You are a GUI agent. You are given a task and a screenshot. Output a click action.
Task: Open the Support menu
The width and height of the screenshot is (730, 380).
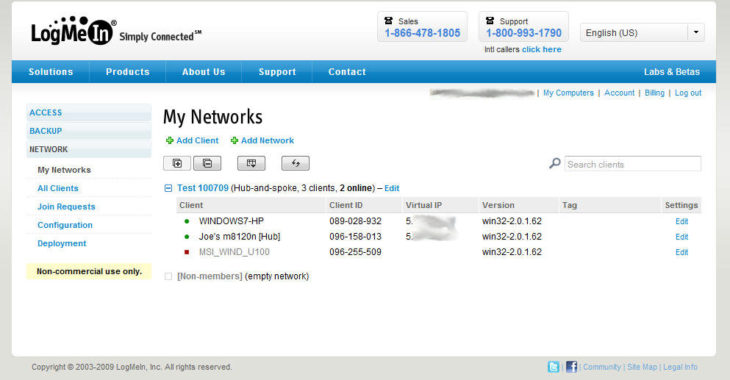(277, 72)
